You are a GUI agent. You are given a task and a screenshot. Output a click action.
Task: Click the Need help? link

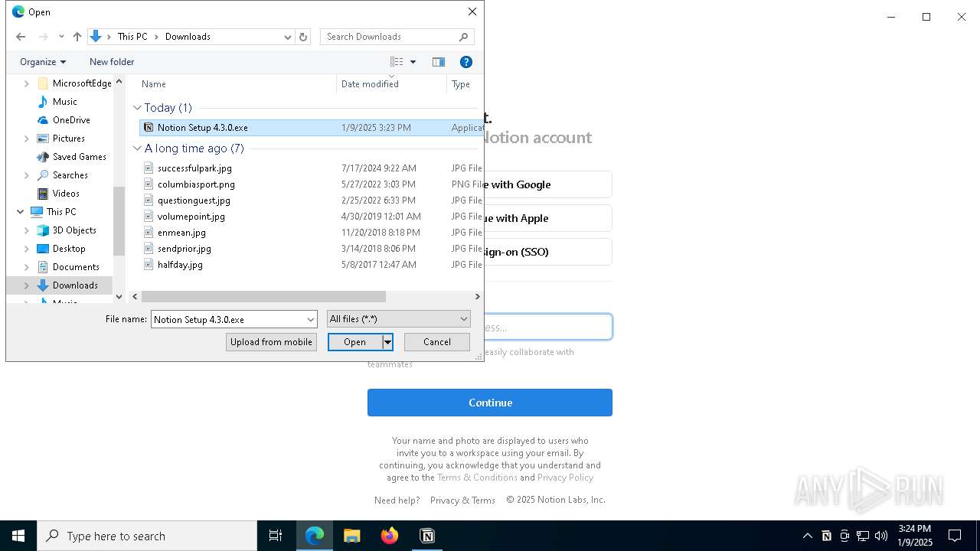(397, 500)
